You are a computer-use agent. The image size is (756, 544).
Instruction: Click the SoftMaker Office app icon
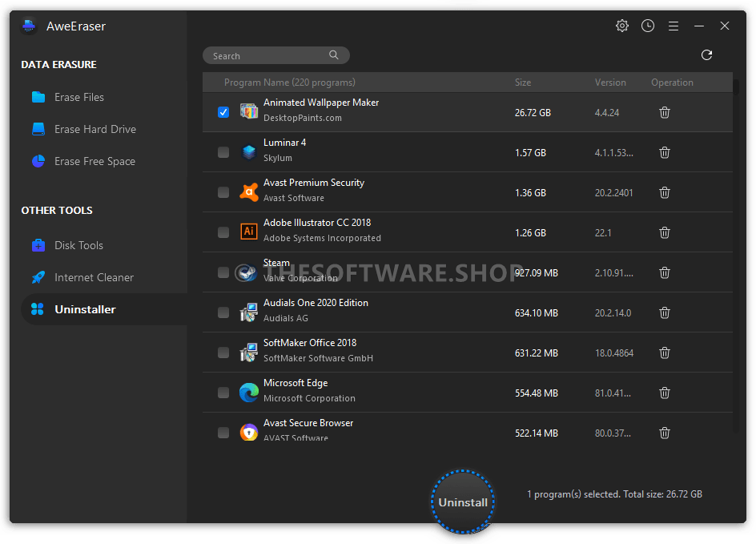[249, 352]
